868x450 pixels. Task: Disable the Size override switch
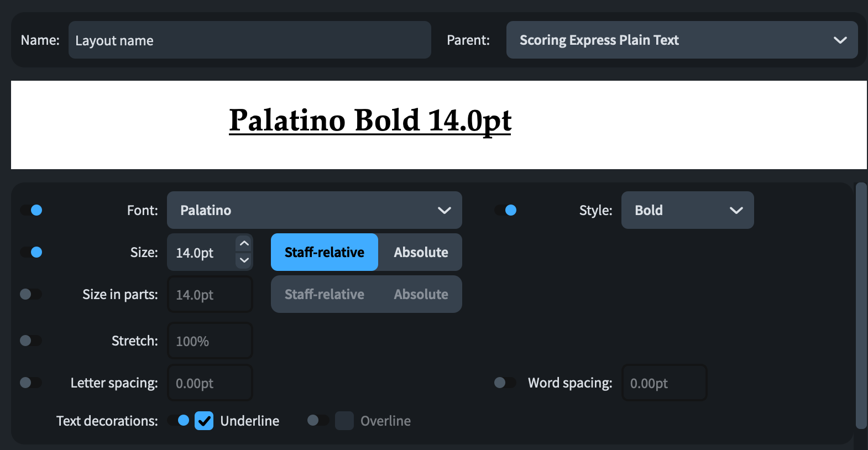tap(32, 252)
